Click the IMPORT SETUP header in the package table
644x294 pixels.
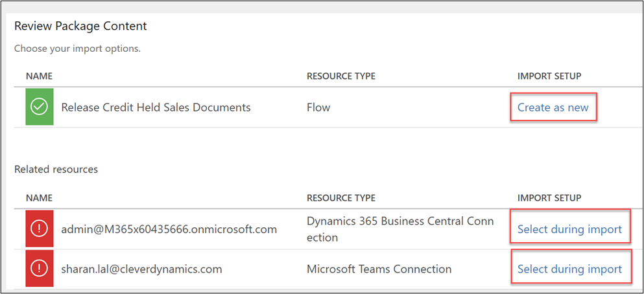click(549, 76)
